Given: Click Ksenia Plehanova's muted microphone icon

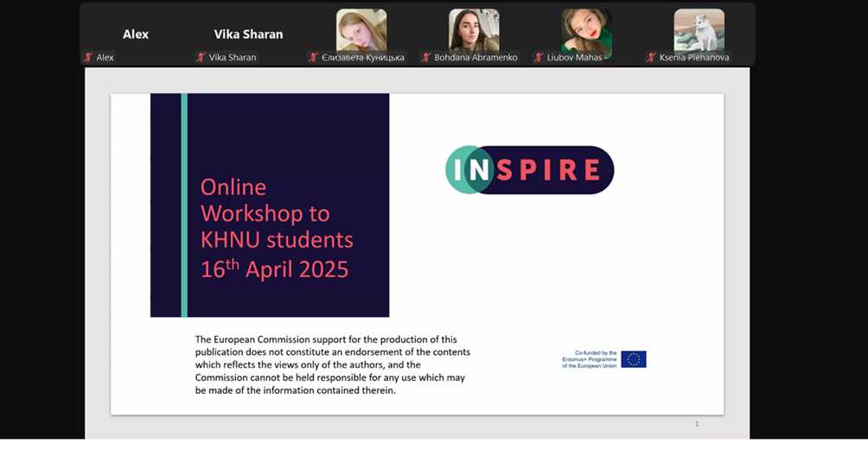Looking at the screenshot, I should click(651, 58).
